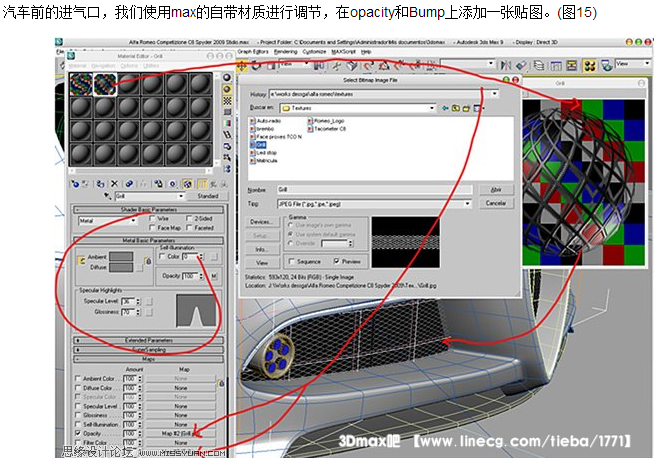Click the Devices... button
This screenshot has height=458, width=660.
coord(262,222)
